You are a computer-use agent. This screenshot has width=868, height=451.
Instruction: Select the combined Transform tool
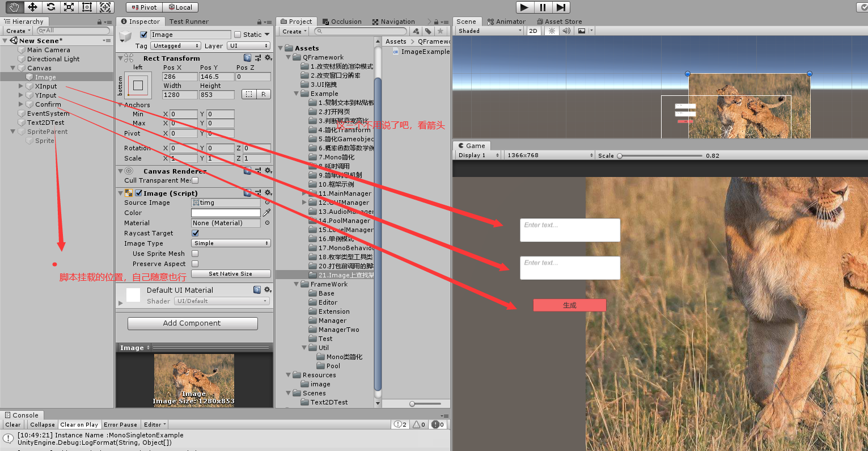tap(105, 7)
